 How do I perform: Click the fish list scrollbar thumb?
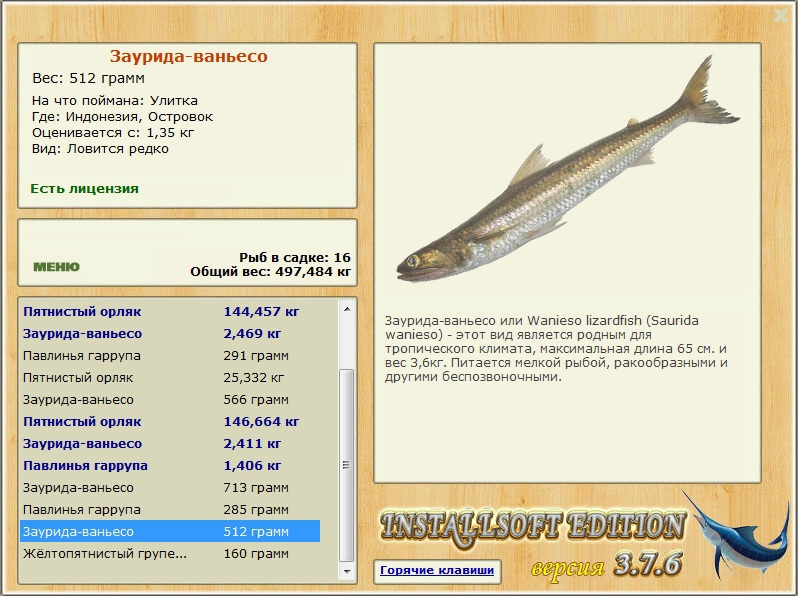(347, 465)
